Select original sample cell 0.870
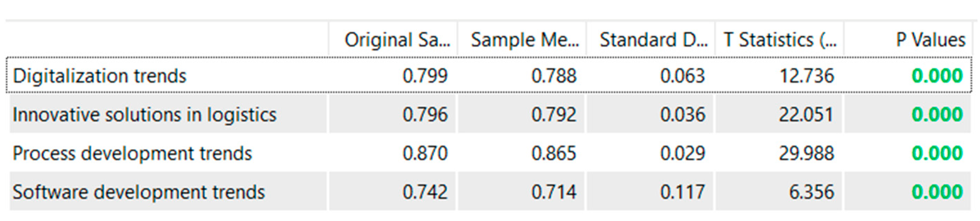Image resolution: width=980 pixels, height=221 pixels. [x=425, y=154]
